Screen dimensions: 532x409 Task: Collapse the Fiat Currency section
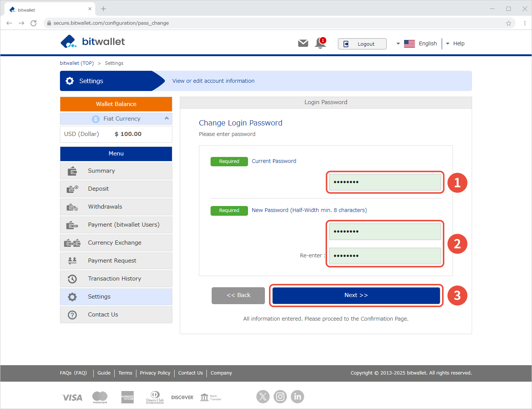166,118
